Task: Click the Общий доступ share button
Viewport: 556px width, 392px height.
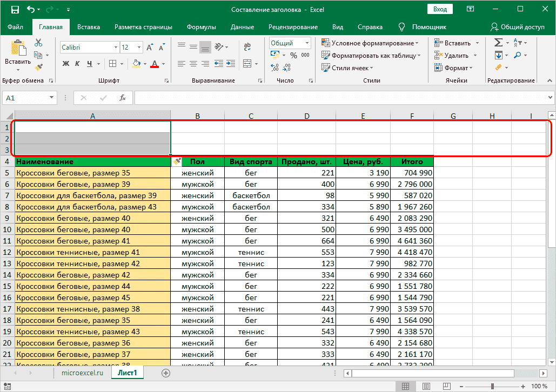Action: 518,27
